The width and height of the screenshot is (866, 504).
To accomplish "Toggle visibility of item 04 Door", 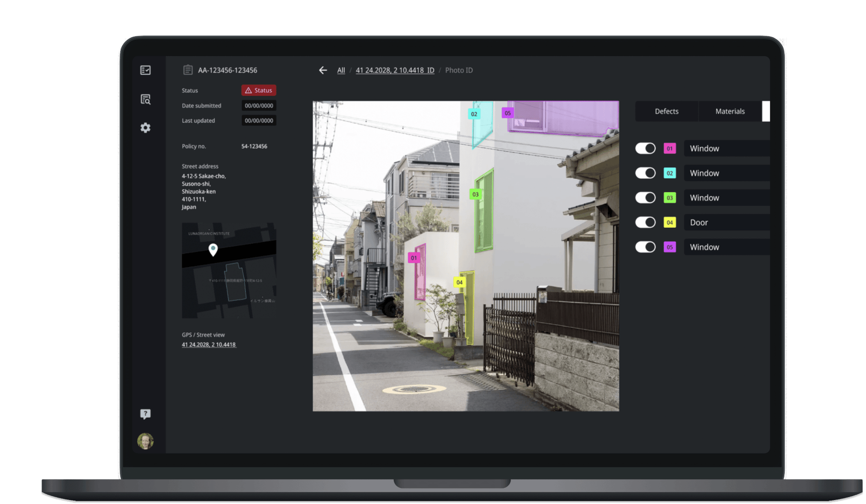I will (645, 223).
